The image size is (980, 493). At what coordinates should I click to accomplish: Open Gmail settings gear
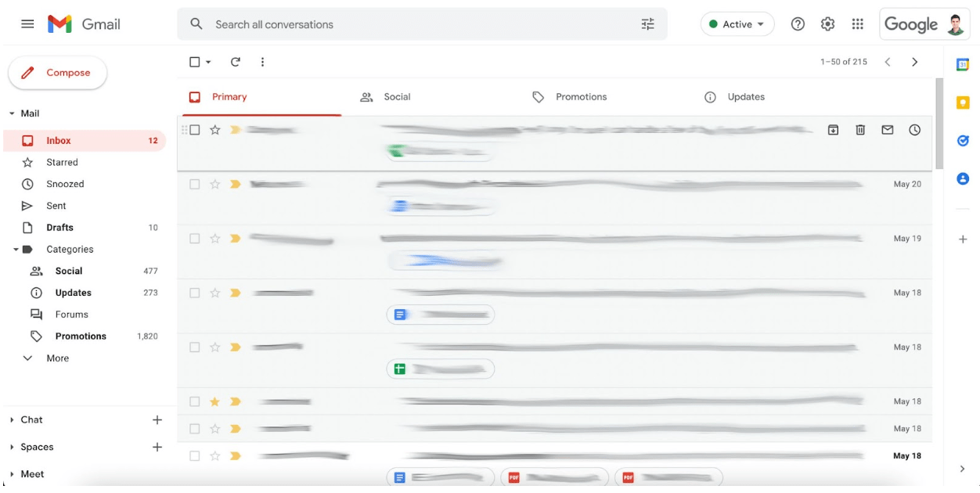tap(827, 23)
